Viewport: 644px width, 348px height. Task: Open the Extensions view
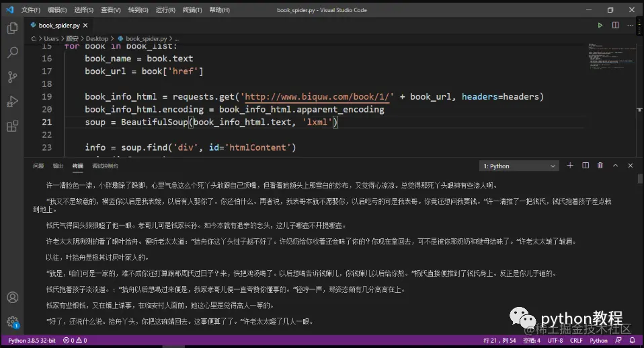(12, 127)
